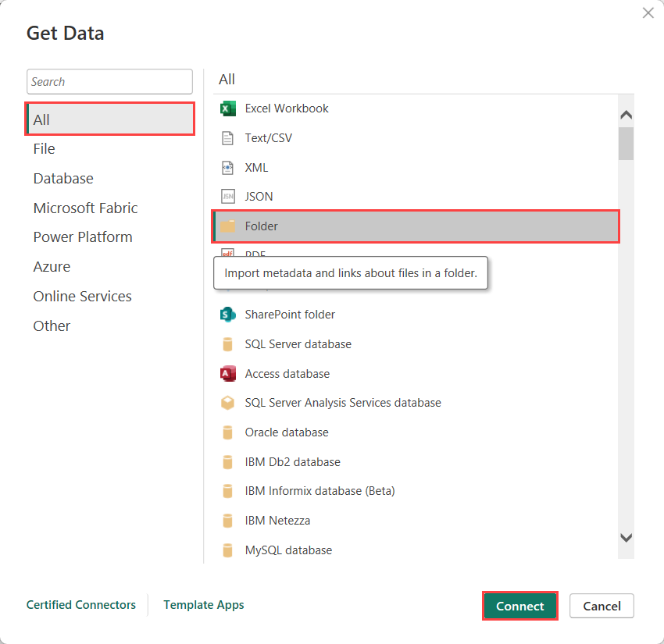Click the Excel Workbook icon
664x644 pixels.
tap(228, 109)
